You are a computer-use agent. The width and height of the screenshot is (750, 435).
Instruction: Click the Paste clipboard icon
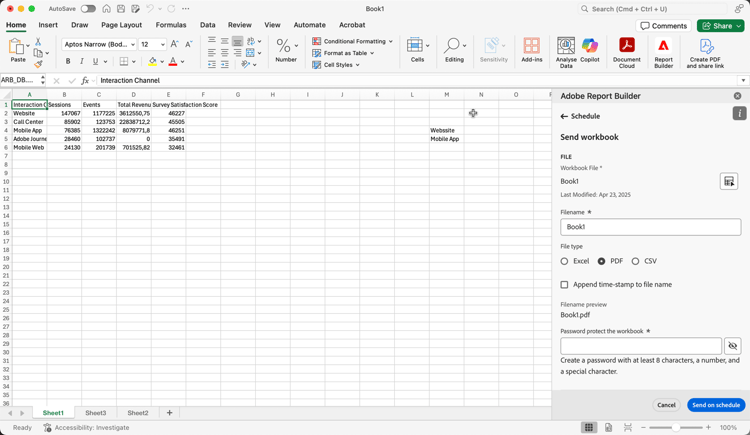pyautogui.click(x=16, y=47)
